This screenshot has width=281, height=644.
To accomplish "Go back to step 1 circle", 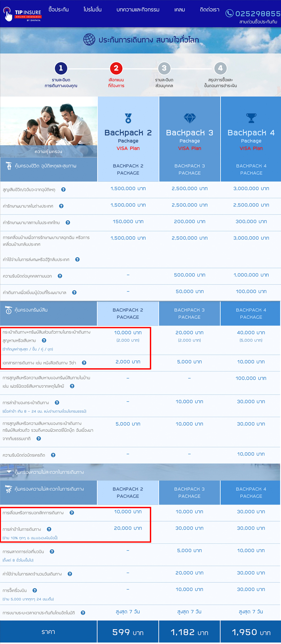I will coord(61,68).
